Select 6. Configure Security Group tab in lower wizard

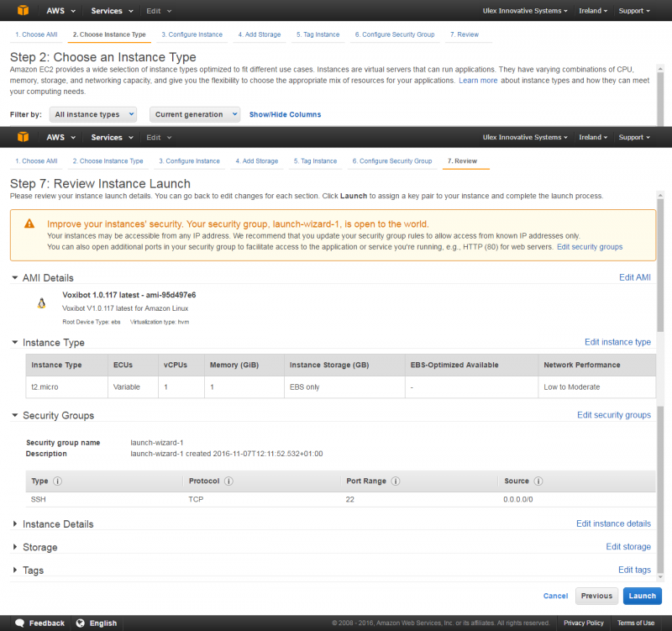click(392, 160)
